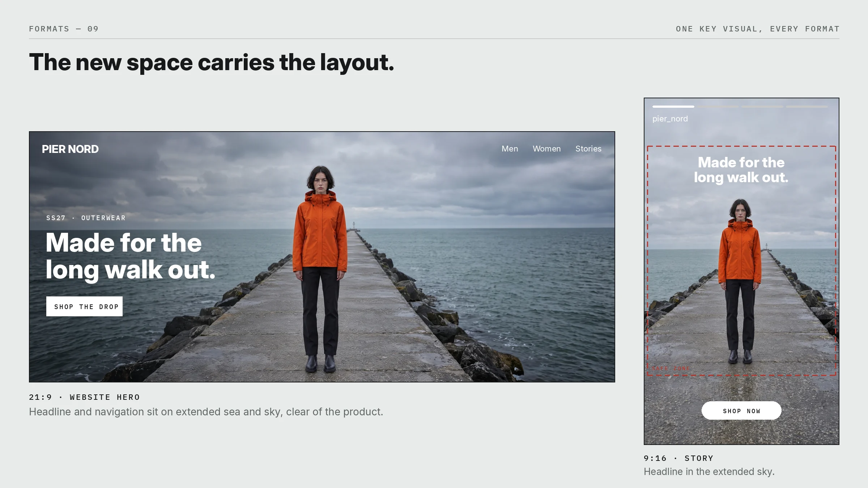Click 'FORMATS — 09' header label
Screen dimensions: 868x488
tap(64, 29)
